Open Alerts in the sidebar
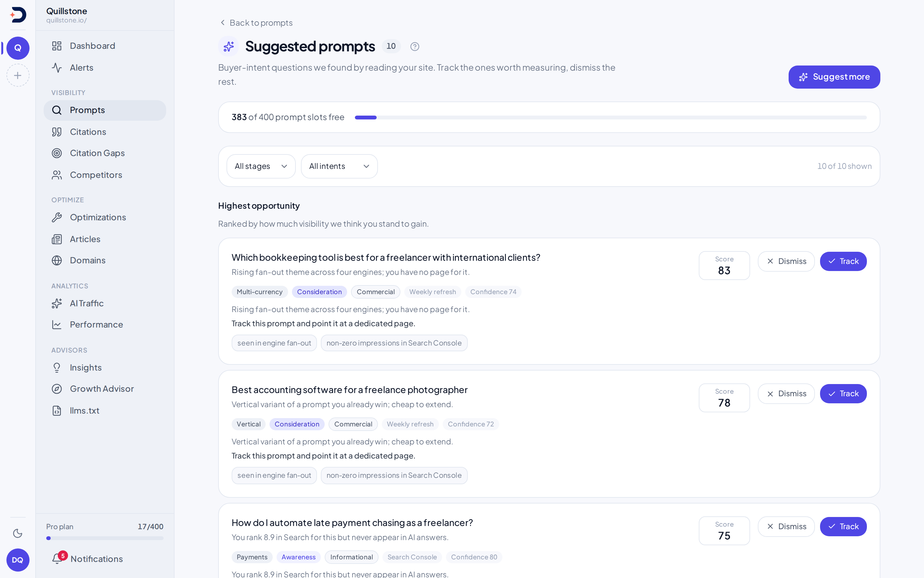The height and width of the screenshot is (578, 924). 105,68
